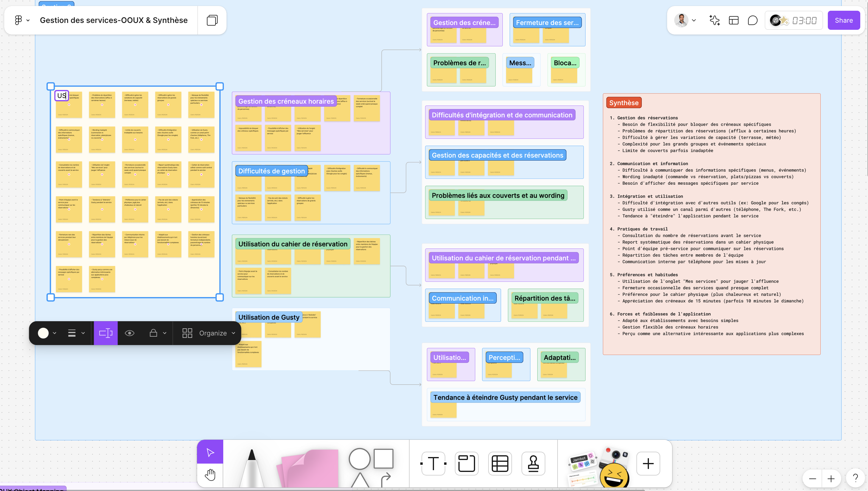Select the Hand tool

(210, 475)
